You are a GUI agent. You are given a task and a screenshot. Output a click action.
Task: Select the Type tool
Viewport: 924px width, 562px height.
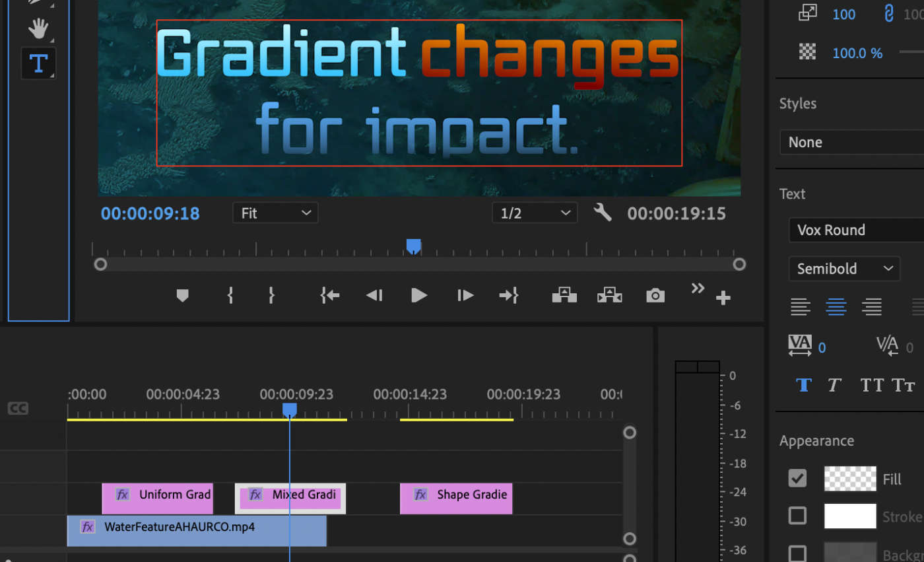[x=38, y=63]
